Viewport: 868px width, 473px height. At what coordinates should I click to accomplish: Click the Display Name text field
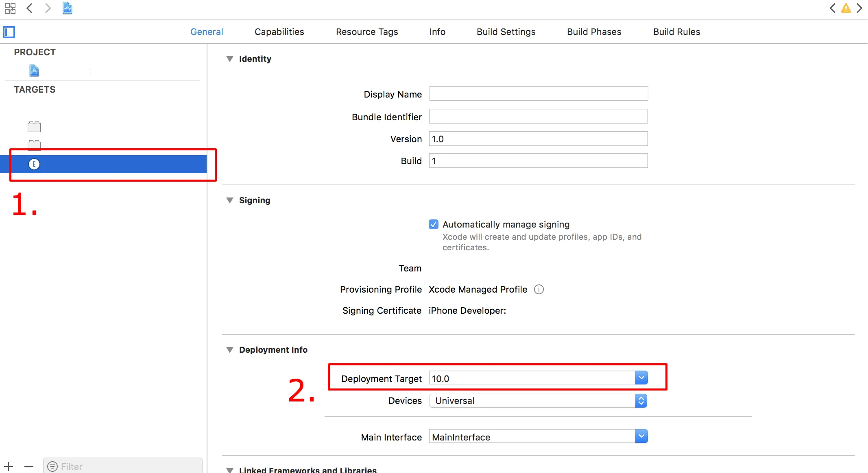click(x=538, y=94)
